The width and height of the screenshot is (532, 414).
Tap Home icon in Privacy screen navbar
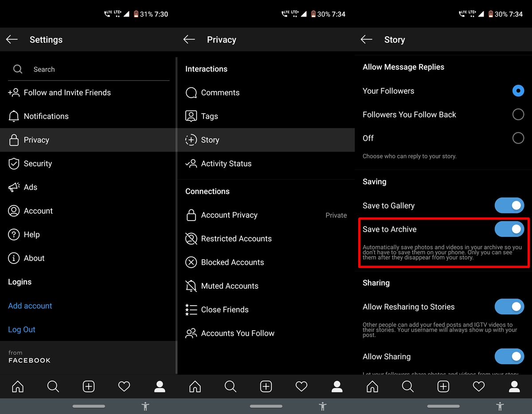click(x=195, y=386)
